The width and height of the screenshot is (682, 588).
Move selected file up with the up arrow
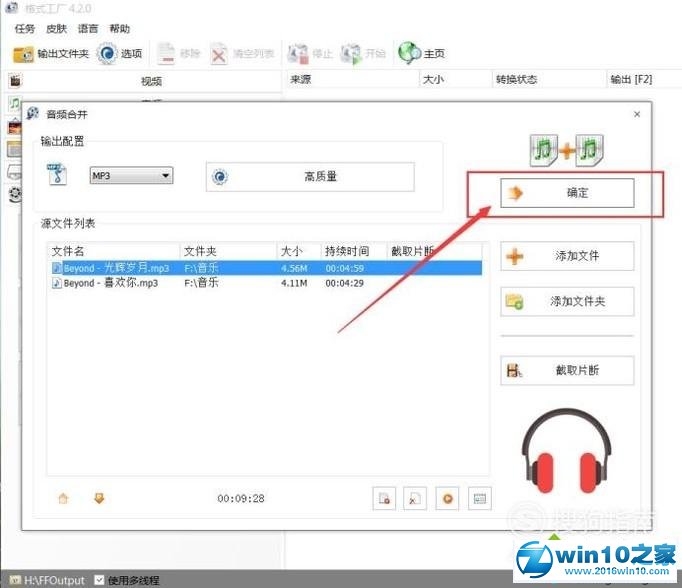coord(63,498)
